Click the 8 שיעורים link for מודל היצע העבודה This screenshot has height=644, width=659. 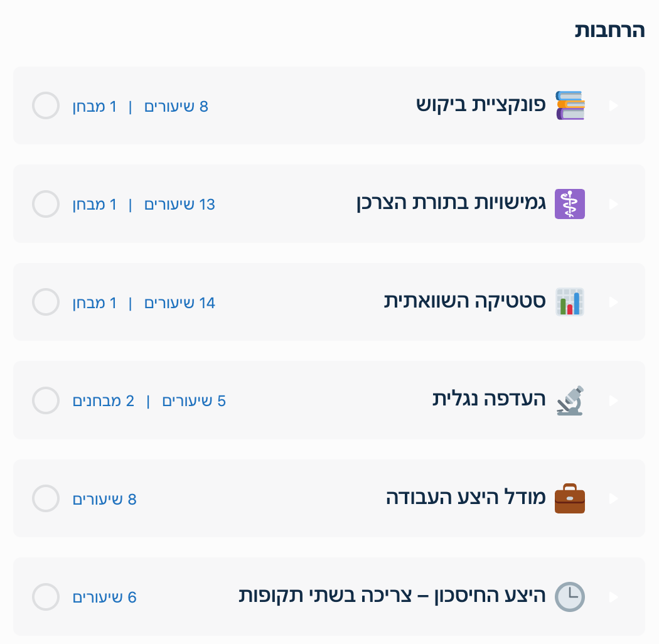105,500
